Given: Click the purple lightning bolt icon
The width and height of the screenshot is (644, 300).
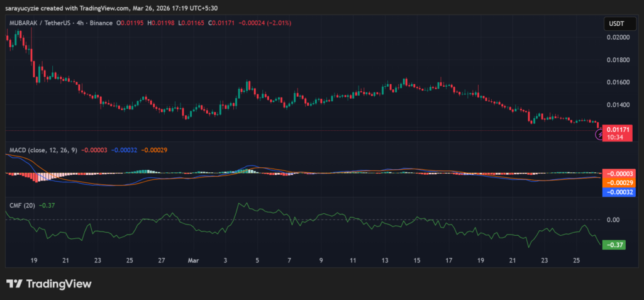Looking at the screenshot, I should tap(598, 134).
